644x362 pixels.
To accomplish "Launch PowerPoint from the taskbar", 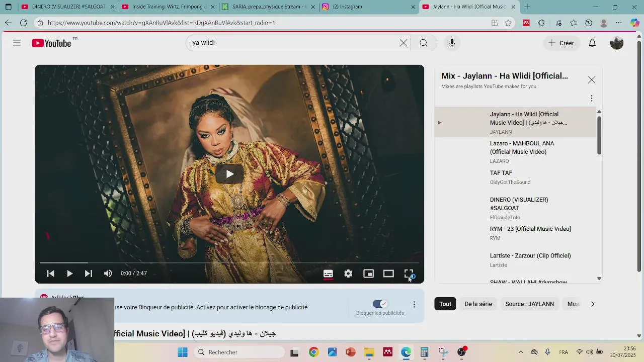I will [x=351, y=352].
